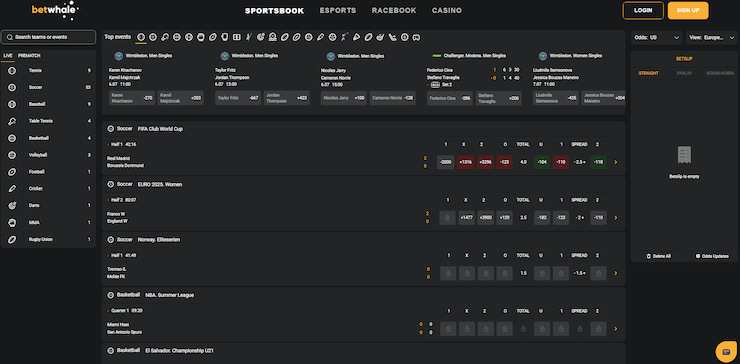This screenshot has width=740, height=364.
Task: Bet on Nicolas Jarry at +100
Action: point(344,98)
